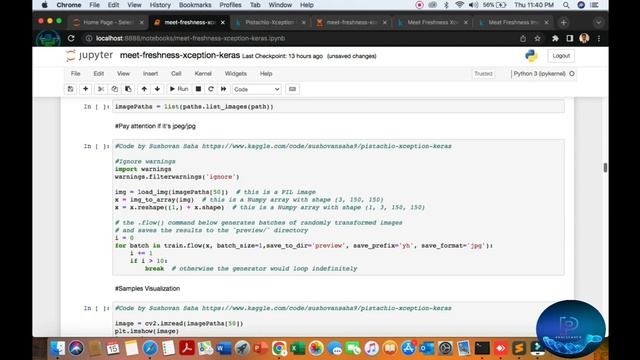Open Chrome three-dot menu
Viewport: 640px width, 360px height.
[599, 38]
